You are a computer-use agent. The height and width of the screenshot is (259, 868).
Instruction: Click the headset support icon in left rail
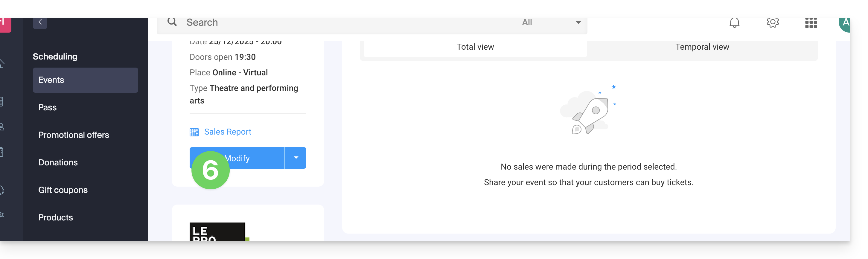point(2,190)
